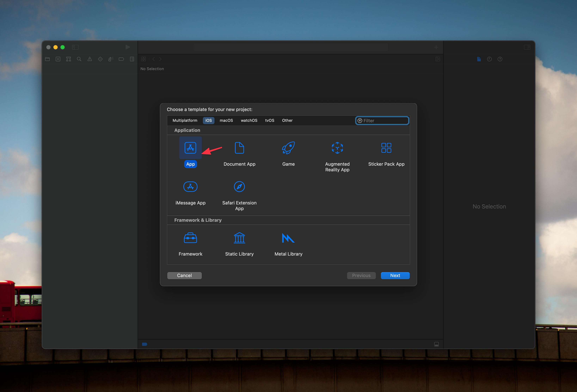Viewport: 577px width, 392px height.
Task: Click the Xcode window zoom button
Action: coord(63,47)
